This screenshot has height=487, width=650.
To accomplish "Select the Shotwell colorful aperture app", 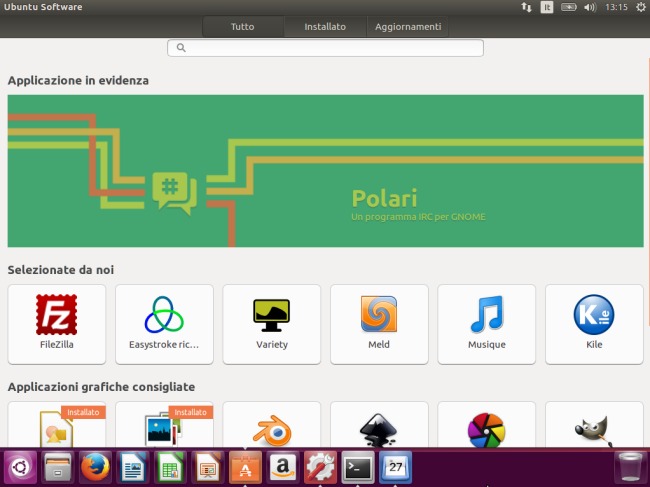I will (486, 424).
